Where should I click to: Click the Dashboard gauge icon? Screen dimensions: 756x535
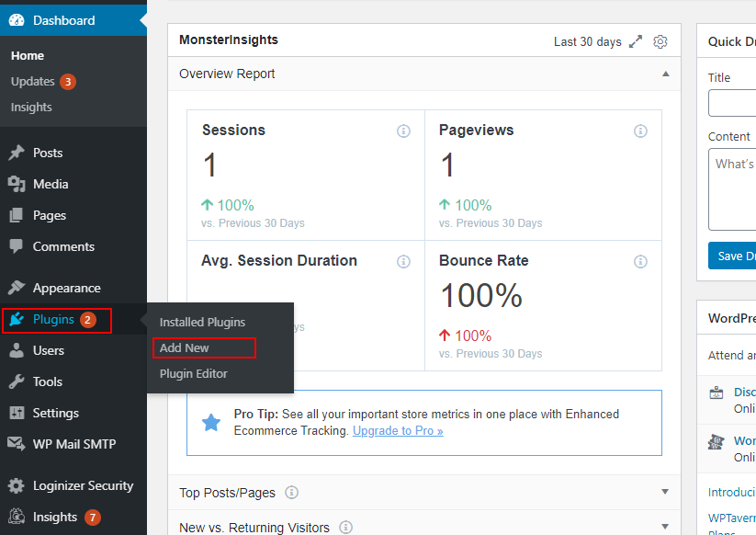pos(17,20)
